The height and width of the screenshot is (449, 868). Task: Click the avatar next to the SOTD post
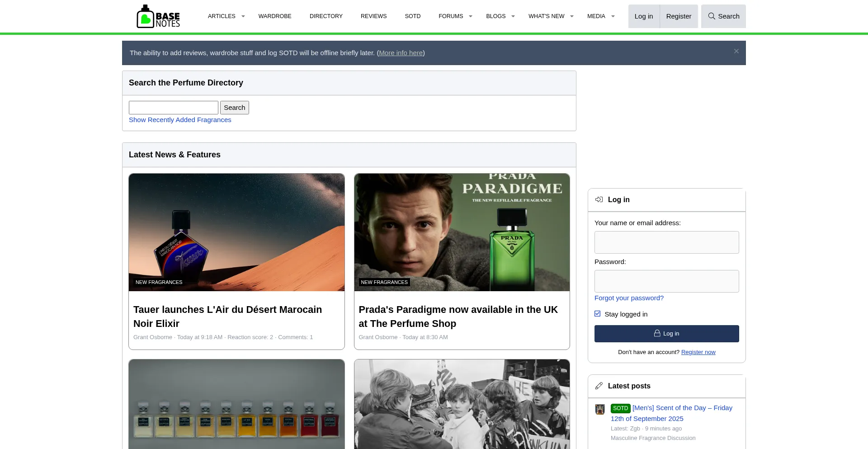600,409
